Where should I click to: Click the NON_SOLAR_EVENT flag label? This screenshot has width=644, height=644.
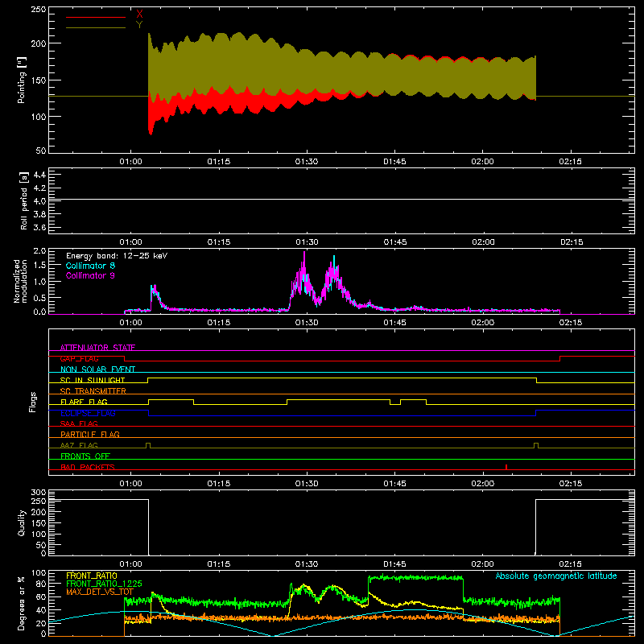pyautogui.click(x=97, y=369)
